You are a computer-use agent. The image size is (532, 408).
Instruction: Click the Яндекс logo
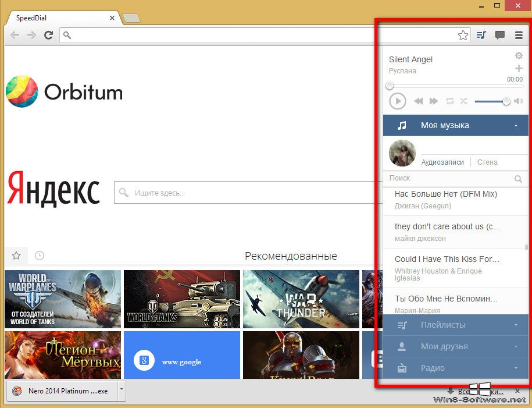53,189
